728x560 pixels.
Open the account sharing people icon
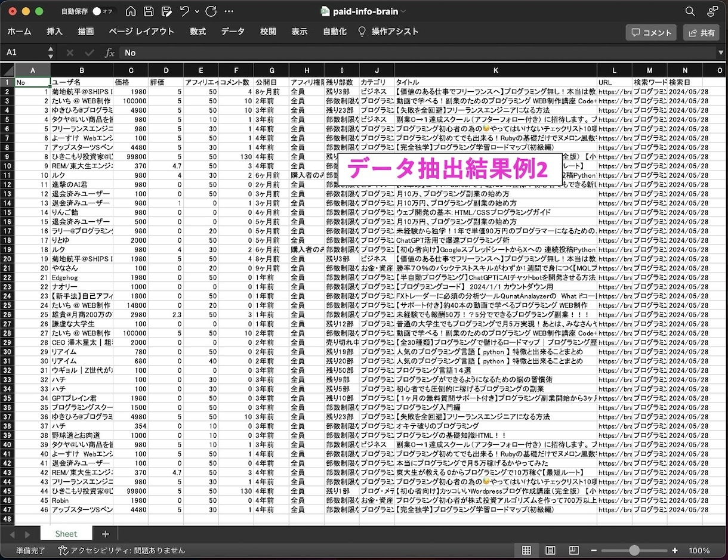tap(712, 11)
